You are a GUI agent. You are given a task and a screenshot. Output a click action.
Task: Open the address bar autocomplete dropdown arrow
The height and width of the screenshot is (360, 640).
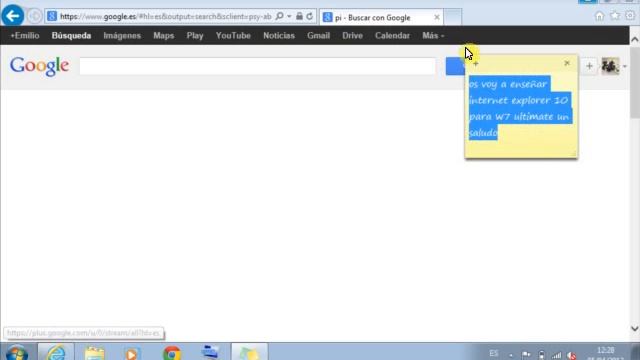pos(289,16)
